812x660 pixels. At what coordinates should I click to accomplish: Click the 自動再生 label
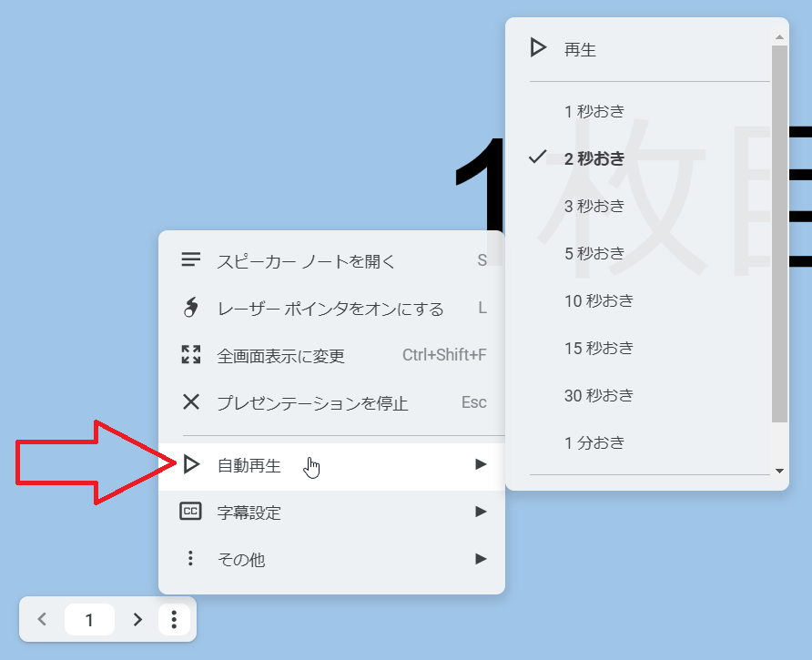tap(249, 465)
